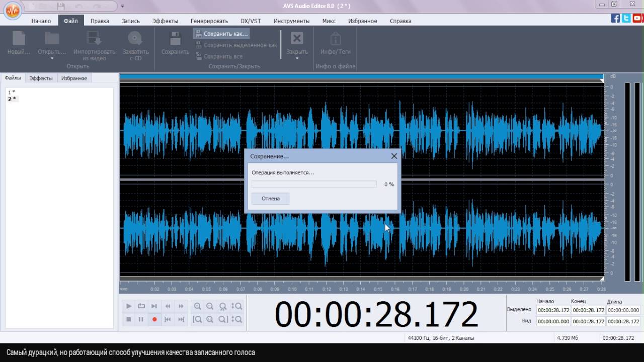Click the quick access save floppy icon
The width and height of the screenshot is (644, 362).
(x=61, y=7)
